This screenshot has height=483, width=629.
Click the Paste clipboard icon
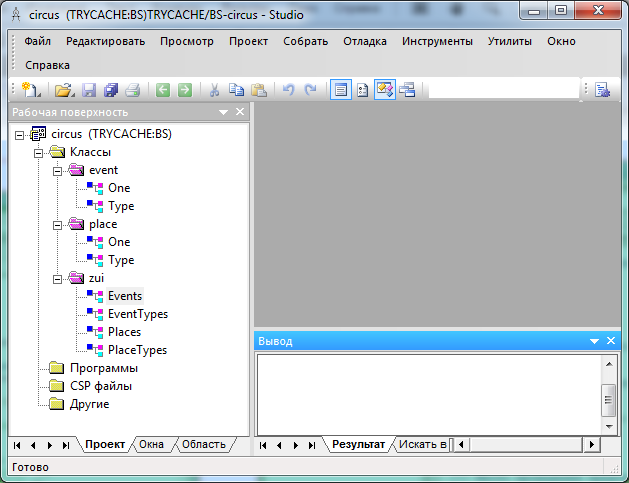(x=259, y=89)
